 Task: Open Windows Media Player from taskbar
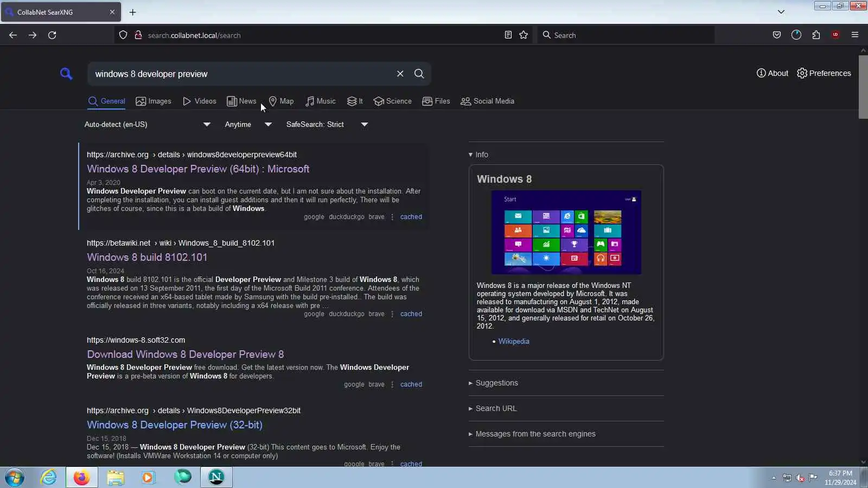(149, 478)
